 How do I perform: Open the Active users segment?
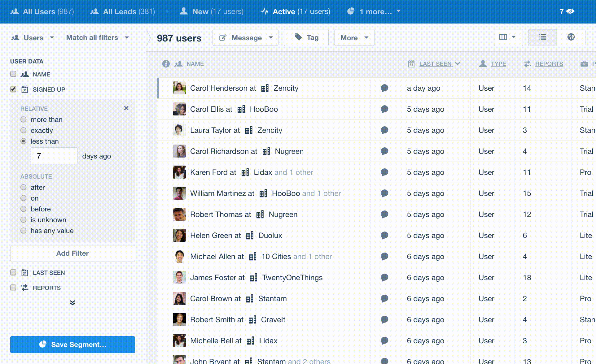pos(295,11)
